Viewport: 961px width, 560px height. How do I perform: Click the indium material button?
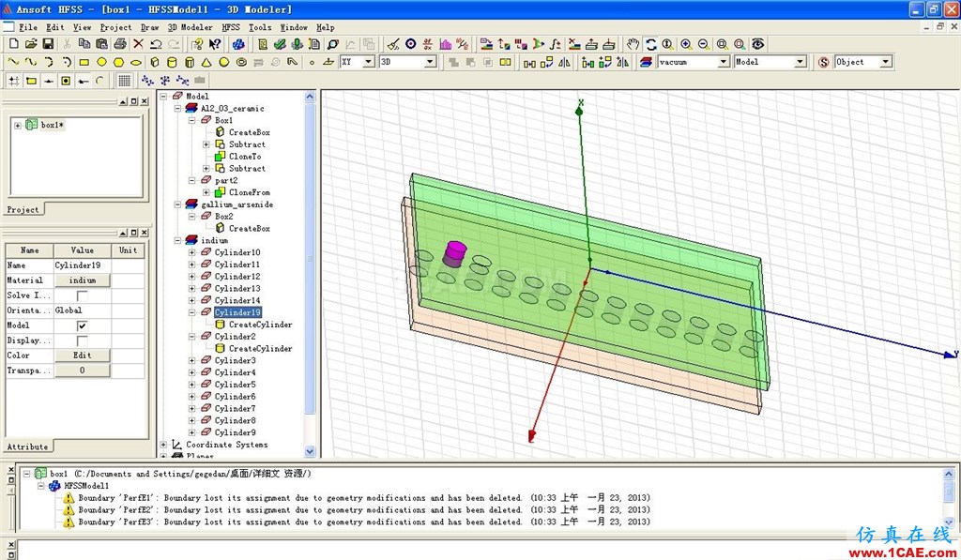pyautogui.click(x=83, y=280)
